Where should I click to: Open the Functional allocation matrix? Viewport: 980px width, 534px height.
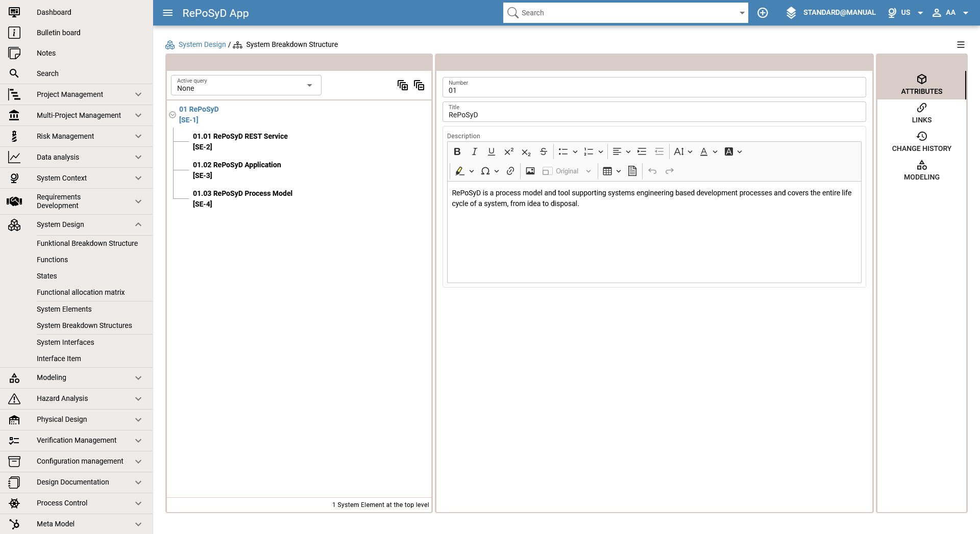click(x=81, y=292)
